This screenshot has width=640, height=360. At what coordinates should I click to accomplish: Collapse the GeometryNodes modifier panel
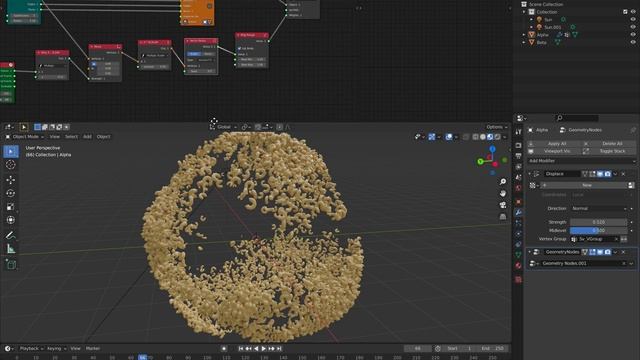[530, 252]
